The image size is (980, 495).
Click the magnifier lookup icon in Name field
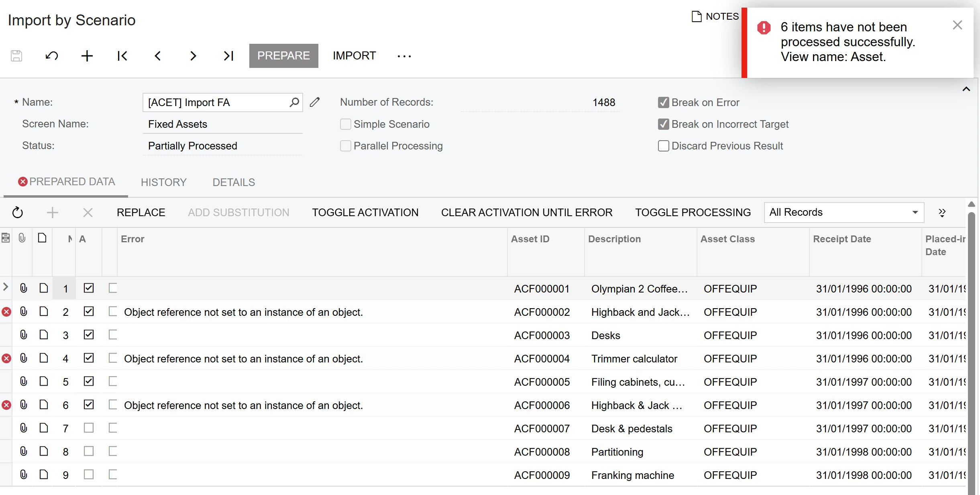[x=294, y=102]
